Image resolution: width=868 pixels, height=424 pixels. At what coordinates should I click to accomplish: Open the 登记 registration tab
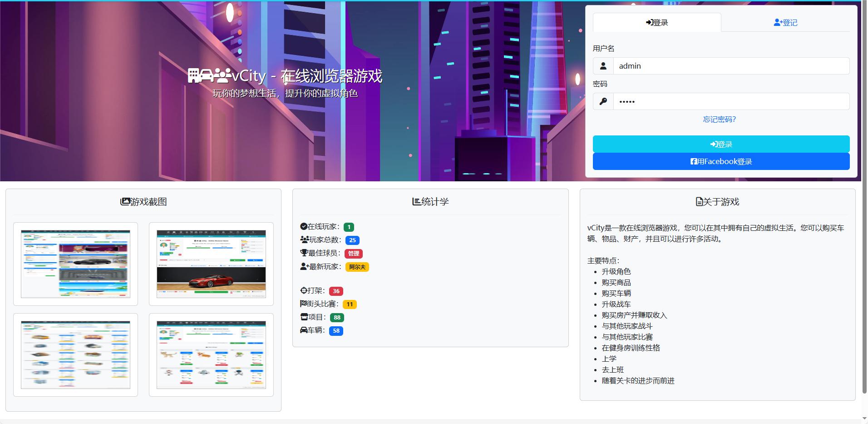785,23
